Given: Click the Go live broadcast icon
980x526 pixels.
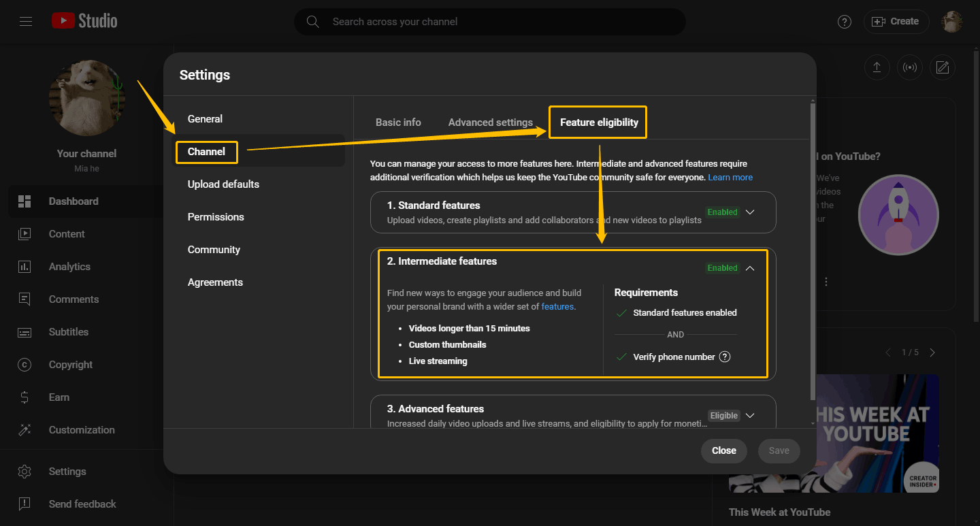Looking at the screenshot, I should point(909,67).
